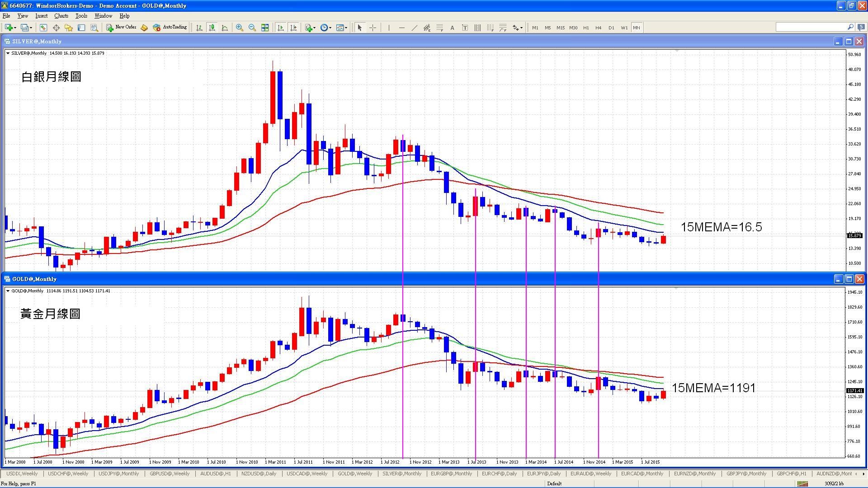868x488 pixels.
Task: Switch to the EURGBP@,Monthly chart tab
Action: [x=451, y=474]
